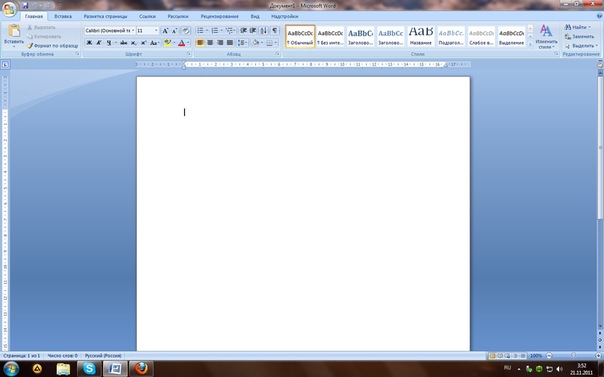Open line spacing dropdown

[x=242, y=43]
